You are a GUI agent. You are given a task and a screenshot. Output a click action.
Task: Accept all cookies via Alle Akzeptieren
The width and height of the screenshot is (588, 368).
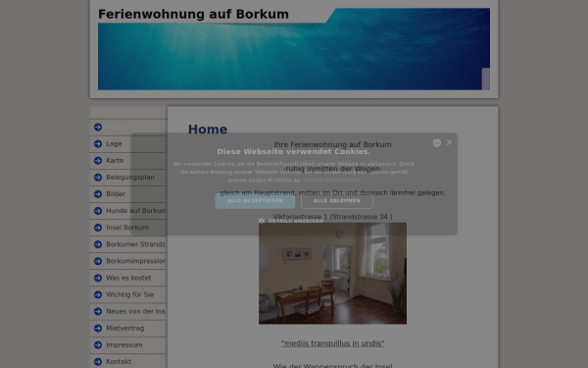255,201
